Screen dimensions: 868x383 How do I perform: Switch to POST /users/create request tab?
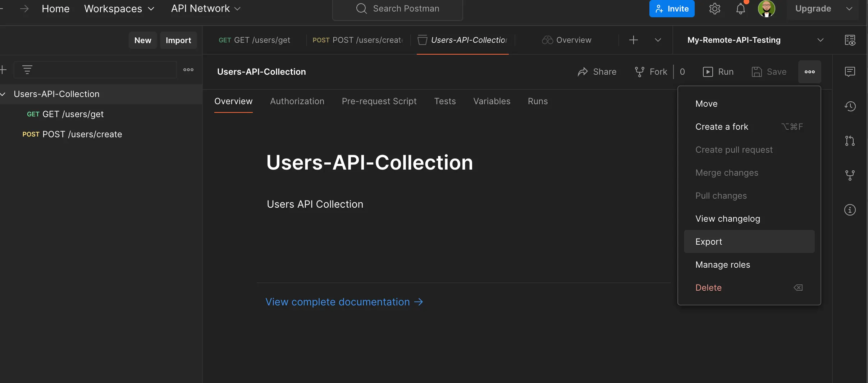tap(358, 40)
